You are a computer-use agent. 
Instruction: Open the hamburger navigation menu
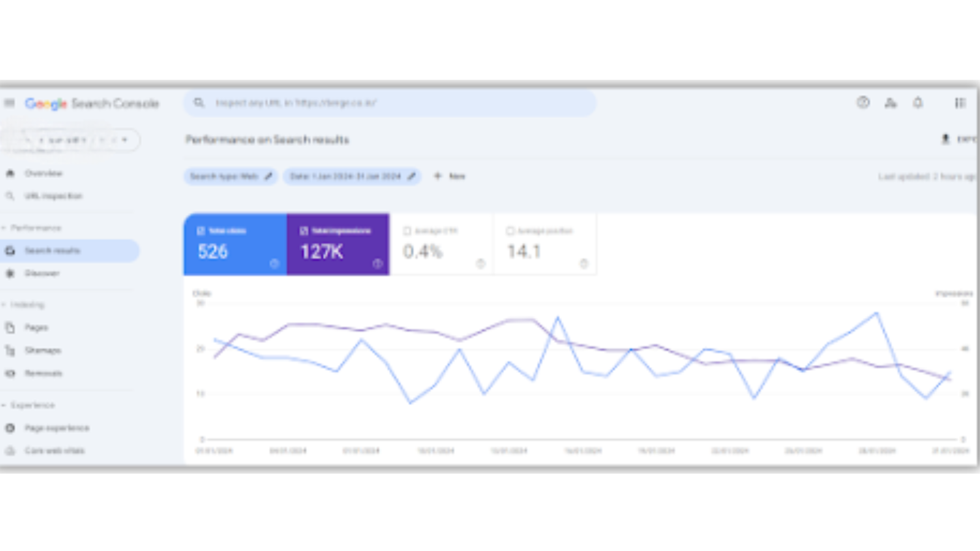(x=9, y=103)
